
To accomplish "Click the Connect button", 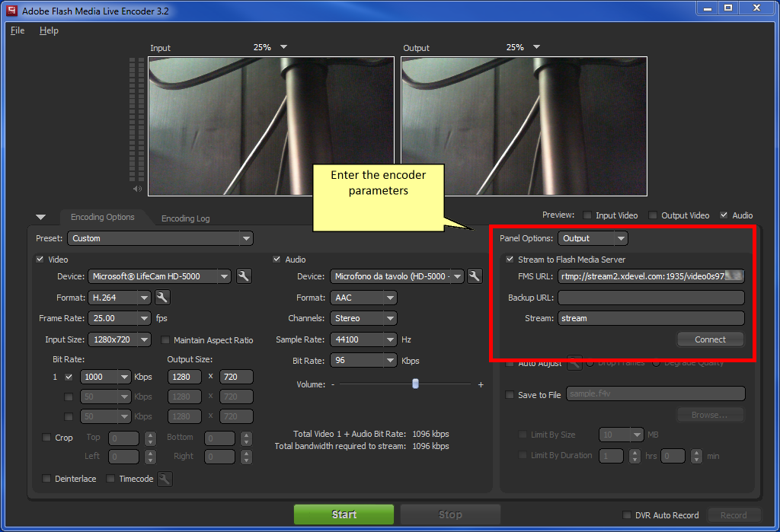I will point(711,339).
